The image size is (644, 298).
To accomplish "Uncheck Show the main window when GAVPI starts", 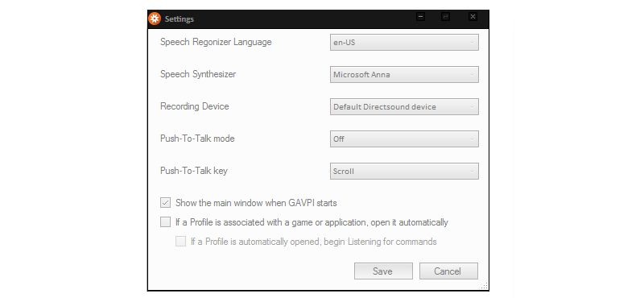I will (x=165, y=203).
